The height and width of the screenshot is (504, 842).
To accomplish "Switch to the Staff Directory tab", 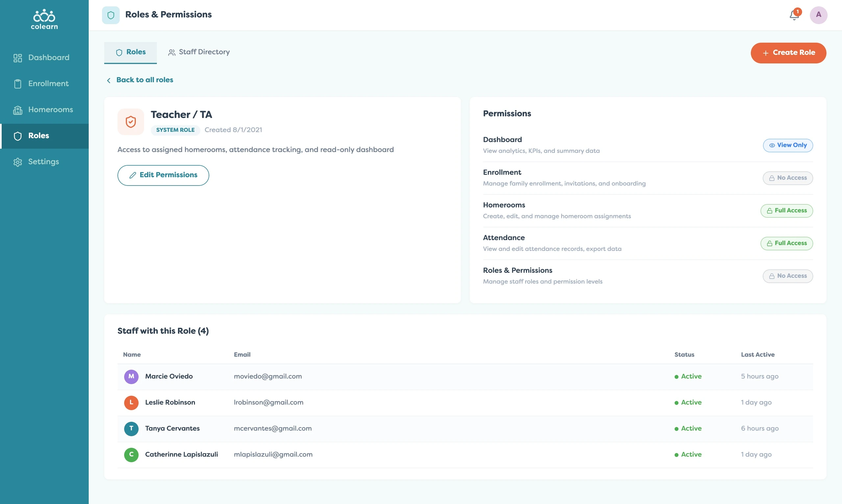I will pyautogui.click(x=199, y=52).
